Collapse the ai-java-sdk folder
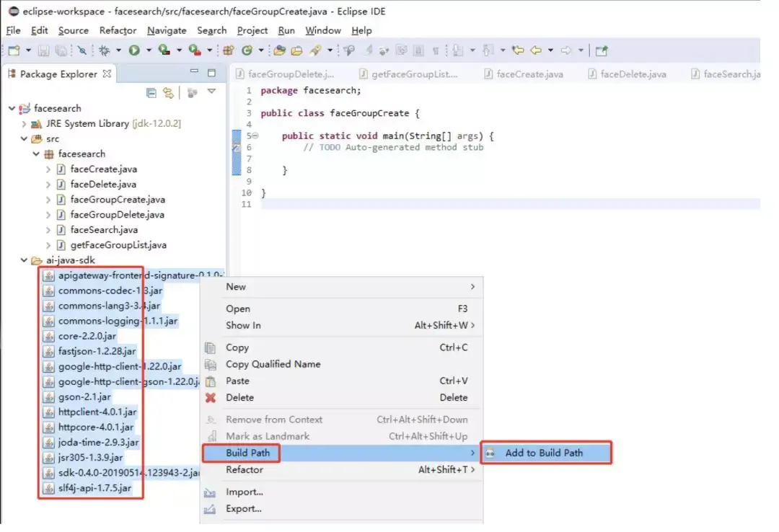779x532 pixels. [x=24, y=260]
